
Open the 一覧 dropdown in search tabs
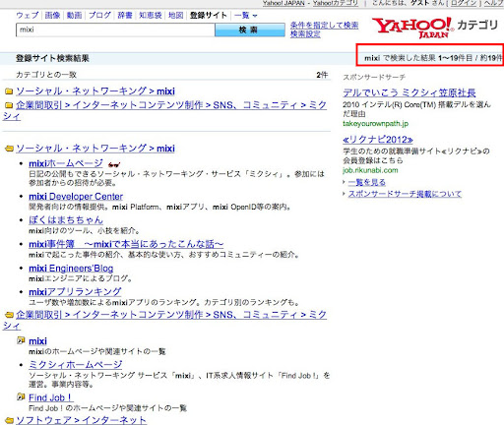(245, 16)
